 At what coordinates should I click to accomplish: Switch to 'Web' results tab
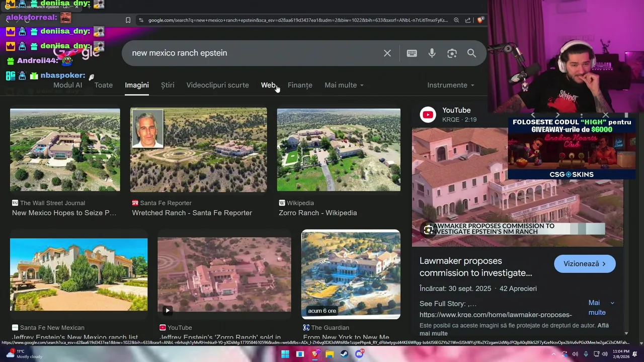[268, 85]
